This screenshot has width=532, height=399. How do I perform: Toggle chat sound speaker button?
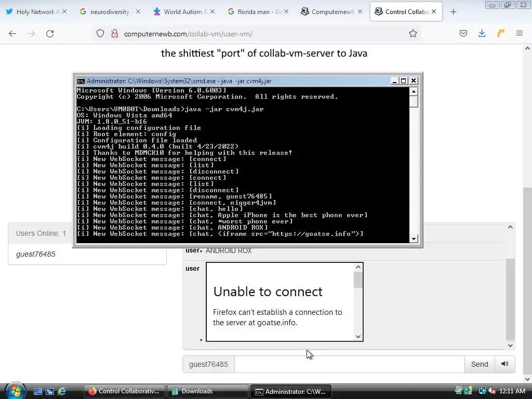(505, 364)
